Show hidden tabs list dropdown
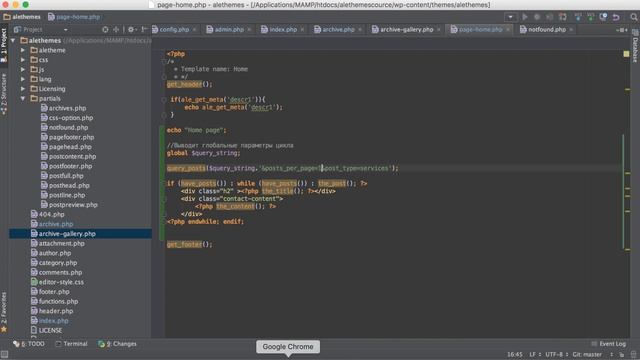640x360 pixels. (622, 30)
